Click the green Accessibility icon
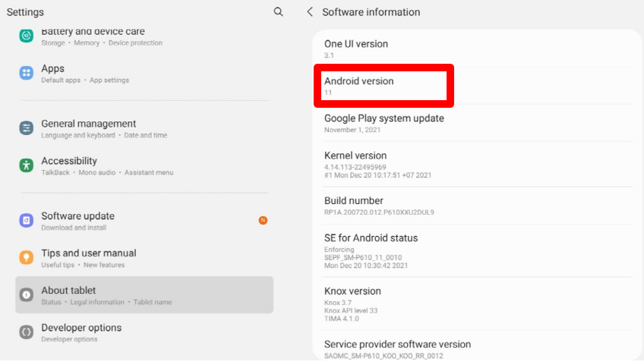The image size is (644, 362). coord(27,165)
